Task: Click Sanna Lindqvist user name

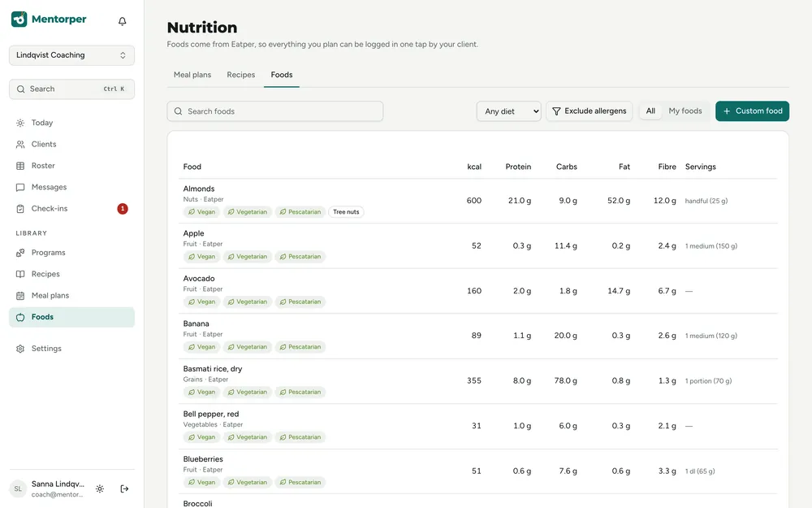Action: 58,484
